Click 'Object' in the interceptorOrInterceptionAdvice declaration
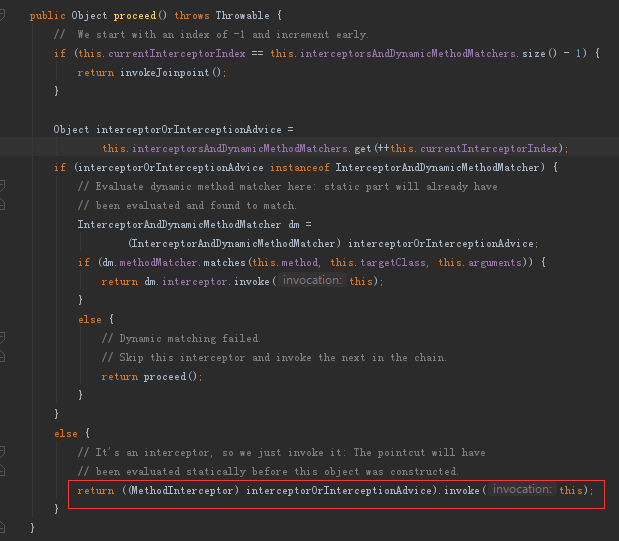This screenshot has width=619, height=541. [x=71, y=130]
